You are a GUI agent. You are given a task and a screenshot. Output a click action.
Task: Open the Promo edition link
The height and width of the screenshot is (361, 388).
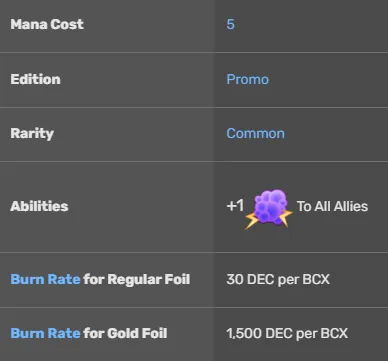[x=247, y=79]
